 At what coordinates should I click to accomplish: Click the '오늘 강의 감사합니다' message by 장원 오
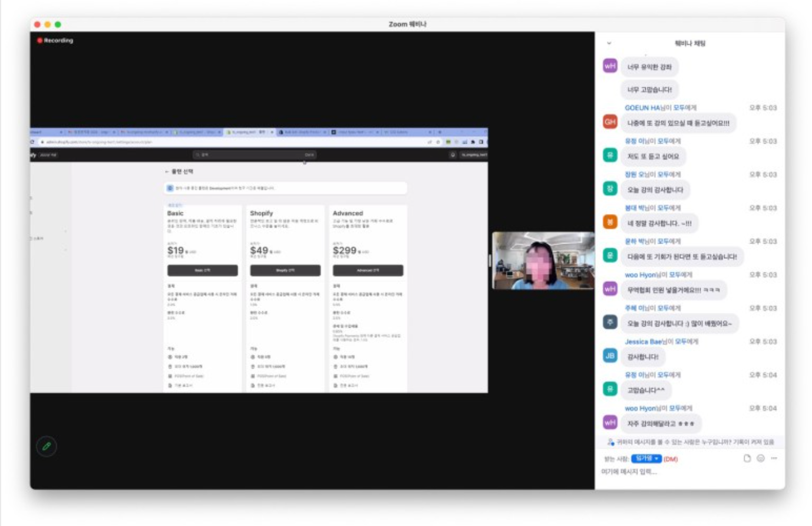tap(655, 190)
